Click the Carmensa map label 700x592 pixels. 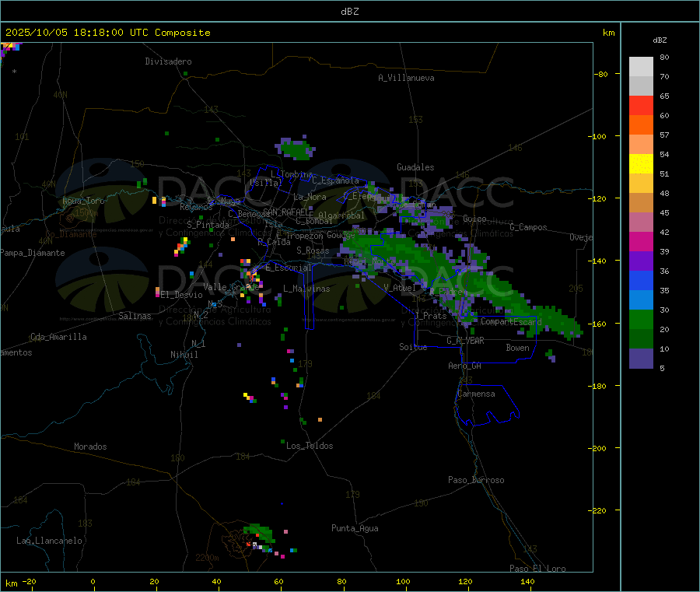(476, 394)
